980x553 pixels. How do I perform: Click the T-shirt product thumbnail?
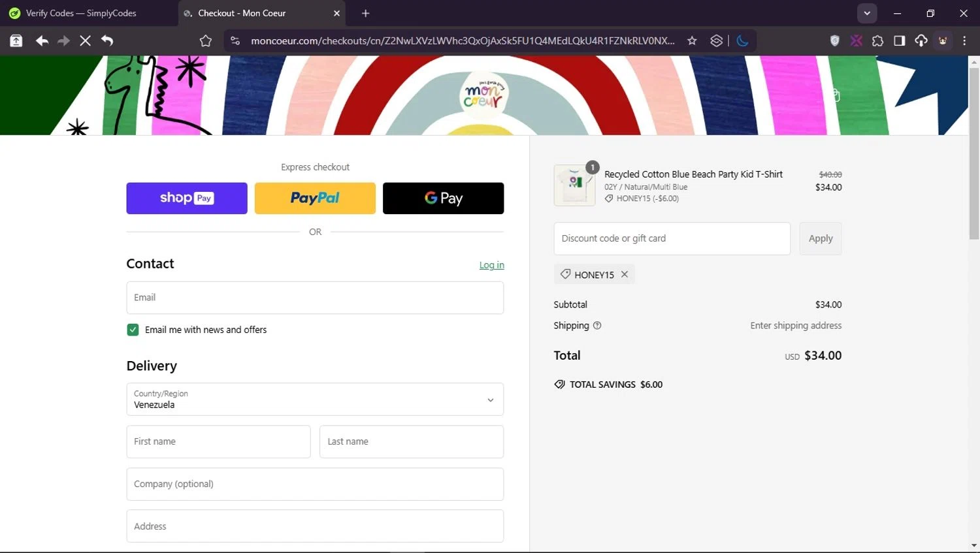[574, 185]
